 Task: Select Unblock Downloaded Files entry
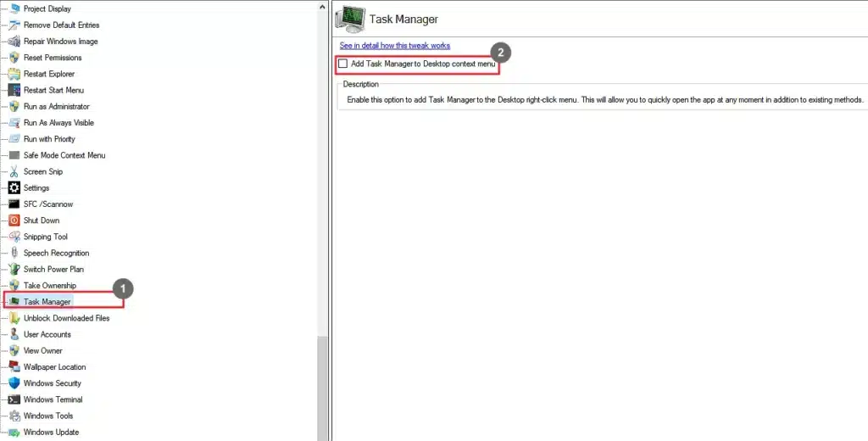[x=66, y=318]
